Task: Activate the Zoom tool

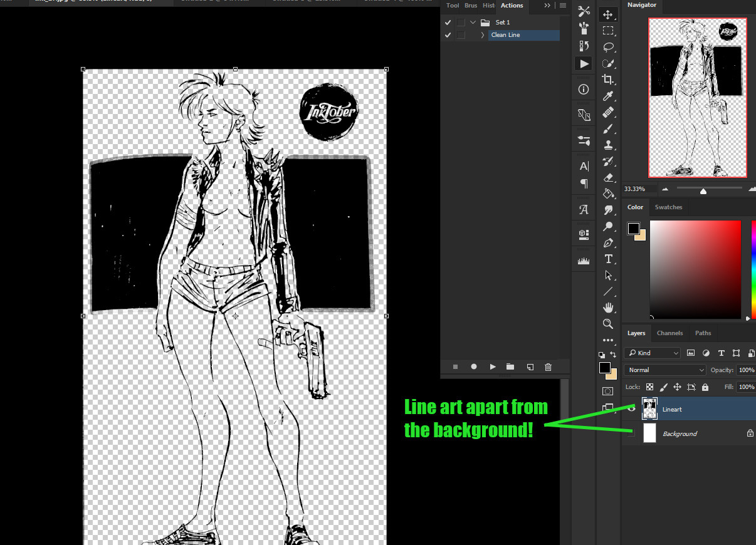Action: click(x=608, y=324)
